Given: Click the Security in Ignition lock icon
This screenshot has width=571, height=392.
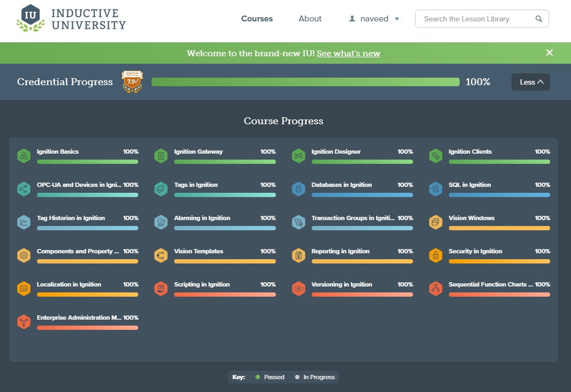Looking at the screenshot, I should point(435,255).
